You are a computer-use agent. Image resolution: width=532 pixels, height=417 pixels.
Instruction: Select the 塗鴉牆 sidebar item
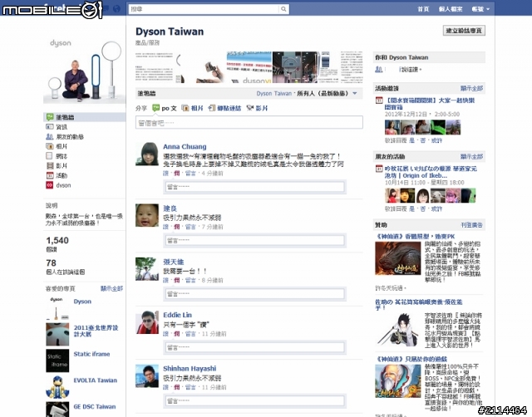click(x=85, y=117)
